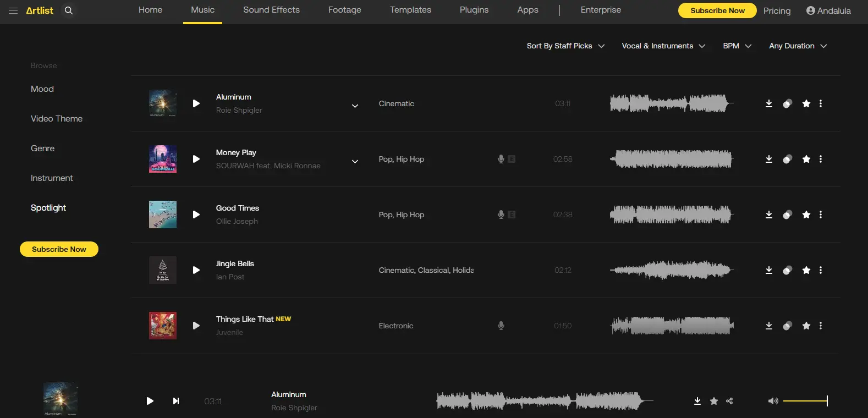Image resolution: width=868 pixels, height=418 pixels.
Task: Open the Sort By Staff Picks dropdown
Action: (x=565, y=46)
